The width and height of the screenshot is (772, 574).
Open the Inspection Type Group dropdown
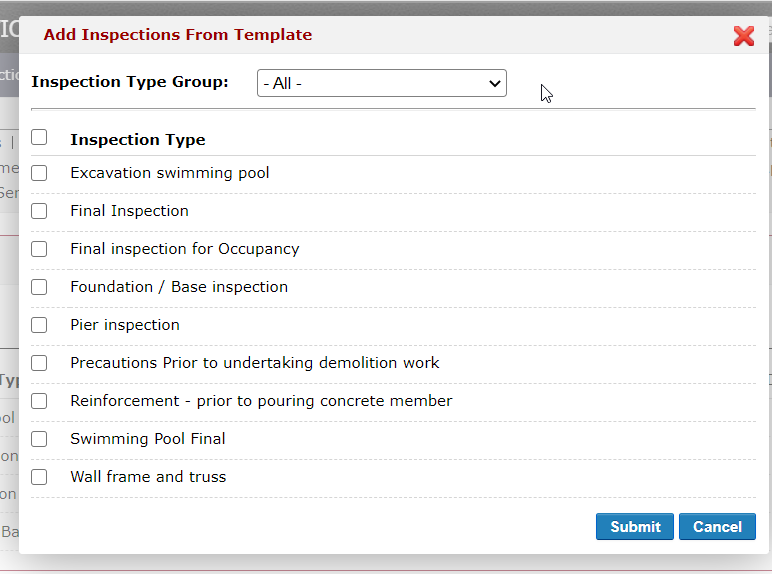pos(381,83)
